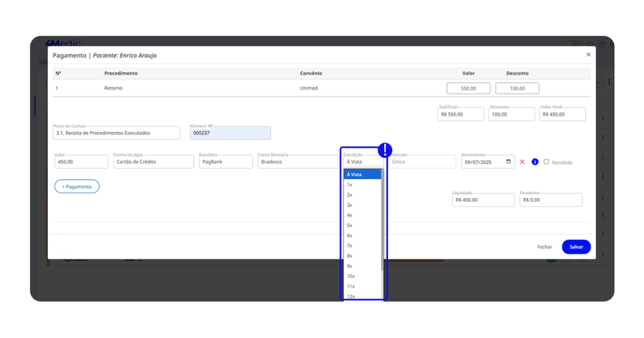The height and width of the screenshot is (338, 644).
Task: Pick the 6x installment option
Action: pos(363,236)
